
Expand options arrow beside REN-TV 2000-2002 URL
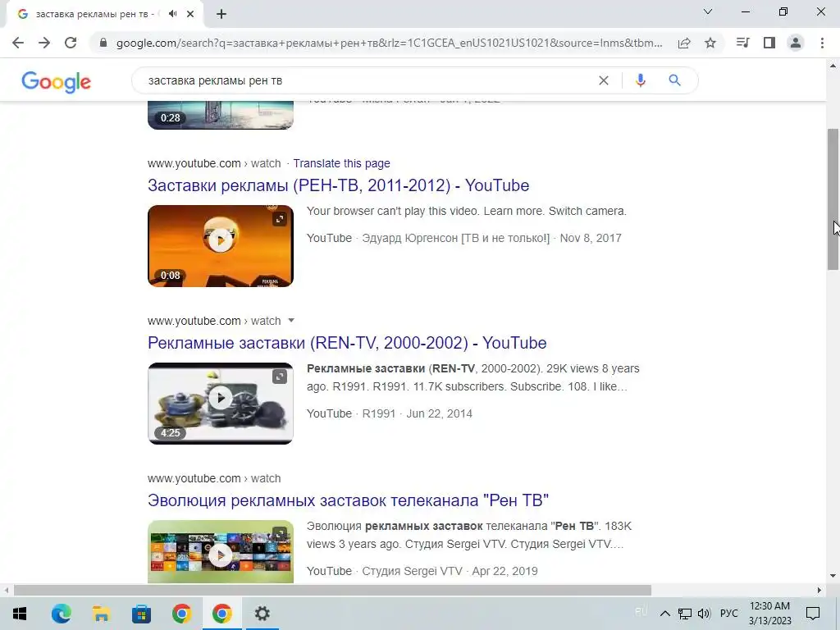click(291, 321)
